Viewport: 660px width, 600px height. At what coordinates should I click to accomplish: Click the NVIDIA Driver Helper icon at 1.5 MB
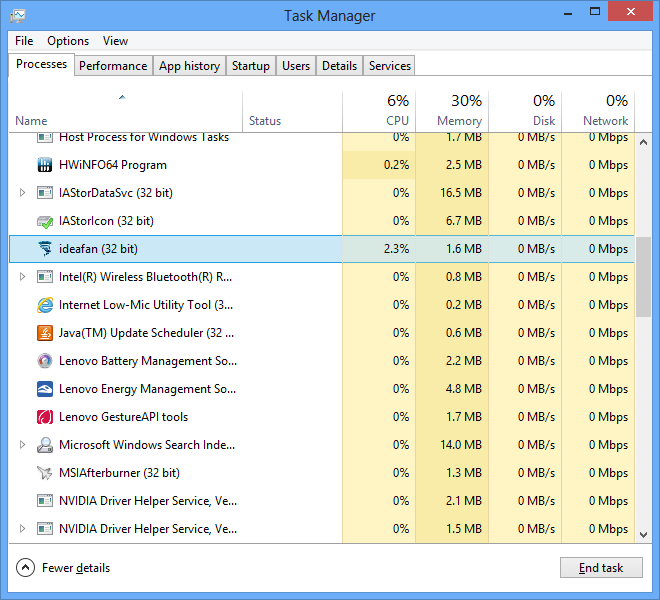point(45,528)
